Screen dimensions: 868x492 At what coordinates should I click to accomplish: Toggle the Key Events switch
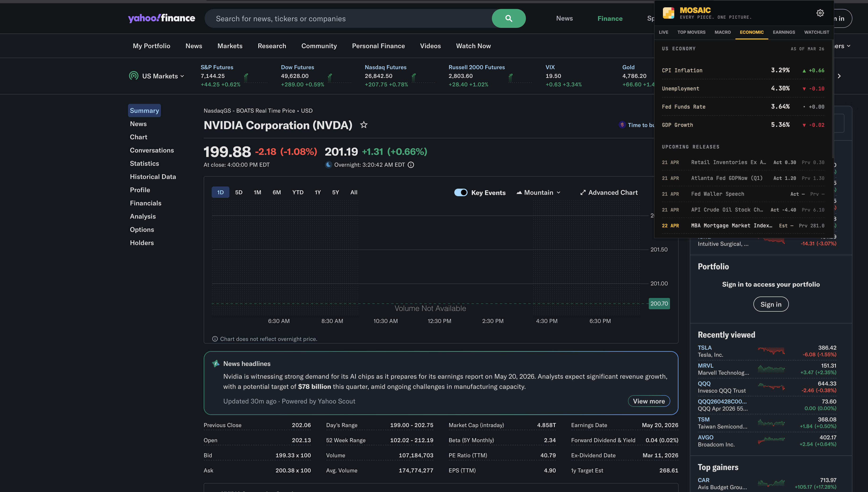coord(460,193)
